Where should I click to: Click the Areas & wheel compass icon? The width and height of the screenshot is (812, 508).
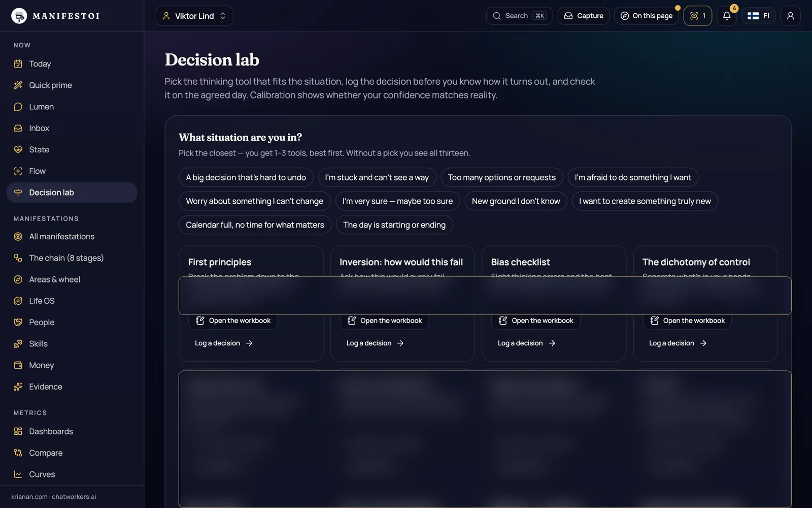coord(18,279)
